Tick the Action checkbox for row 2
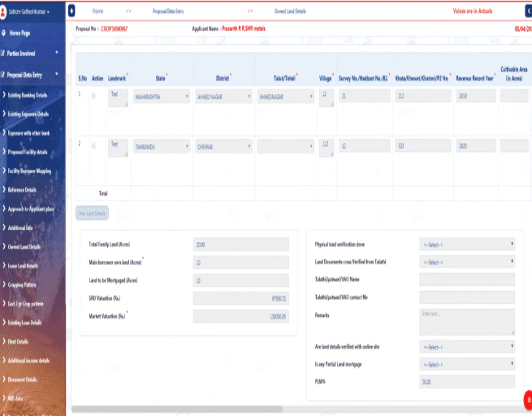Viewport: 532px width, 416px height. [93, 146]
